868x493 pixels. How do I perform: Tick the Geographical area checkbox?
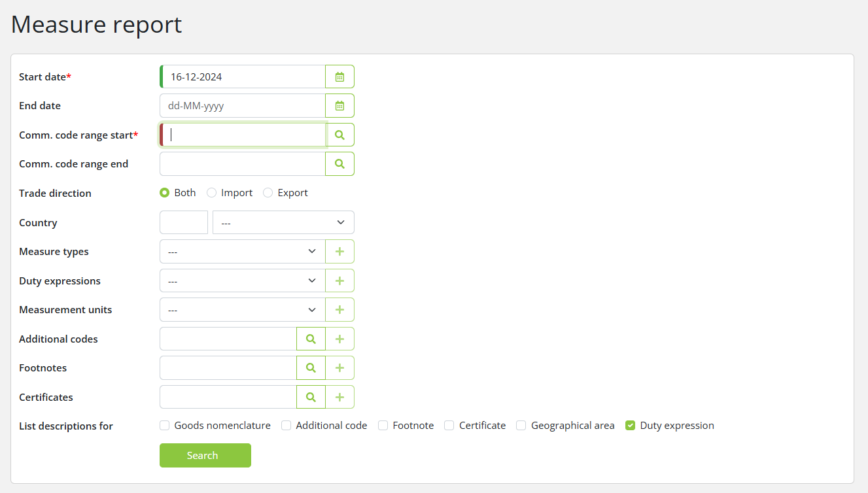click(521, 426)
